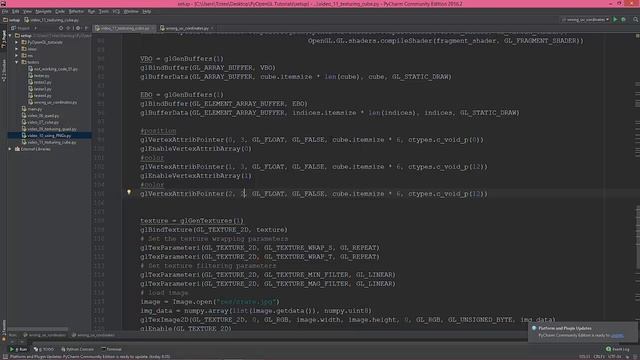Open the Python Console tool window

tap(77, 349)
